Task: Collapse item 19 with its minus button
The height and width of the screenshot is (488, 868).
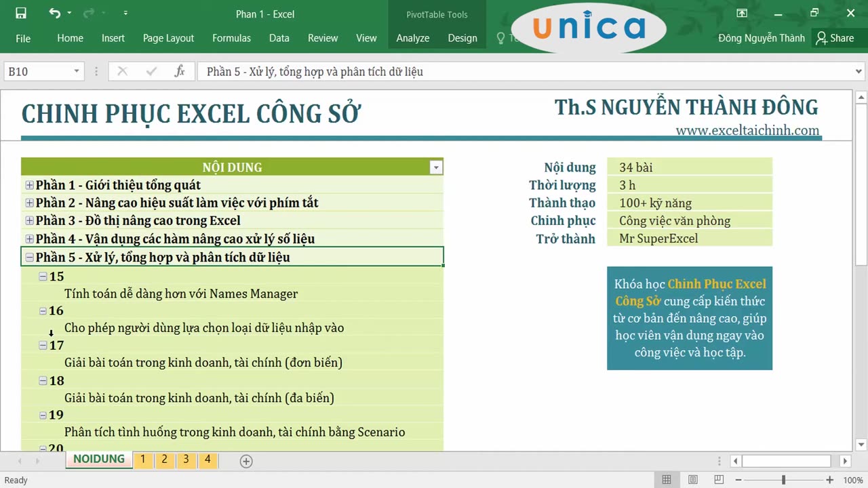Action: click(43, 414)
